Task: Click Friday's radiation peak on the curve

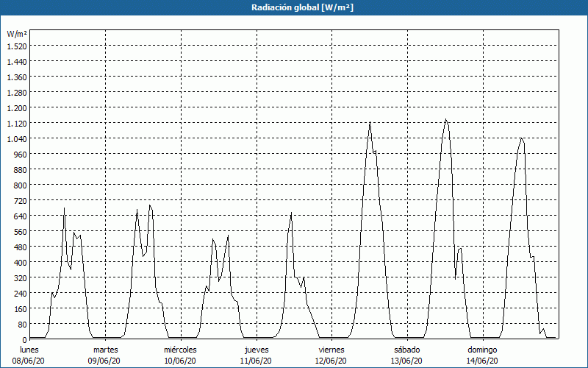Action: [370, 122]
